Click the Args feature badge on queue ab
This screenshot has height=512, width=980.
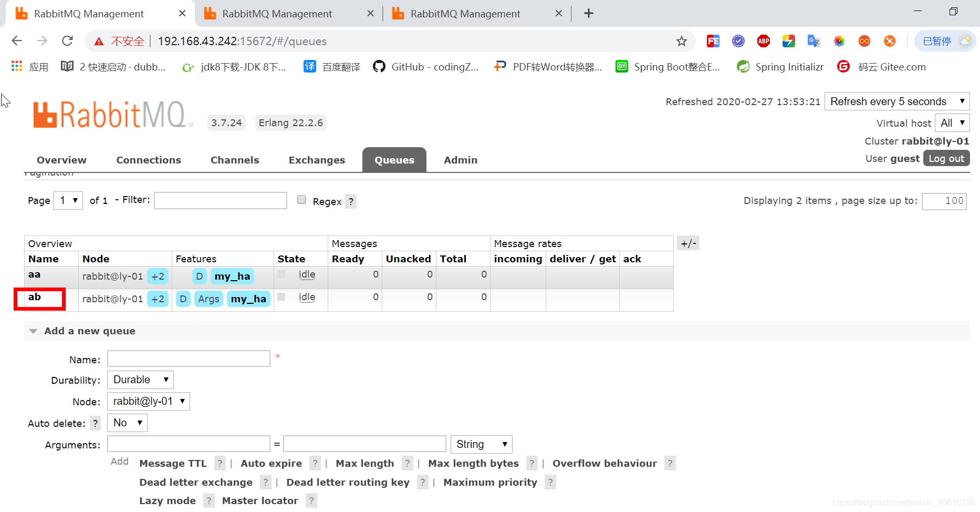pos(208,299)
